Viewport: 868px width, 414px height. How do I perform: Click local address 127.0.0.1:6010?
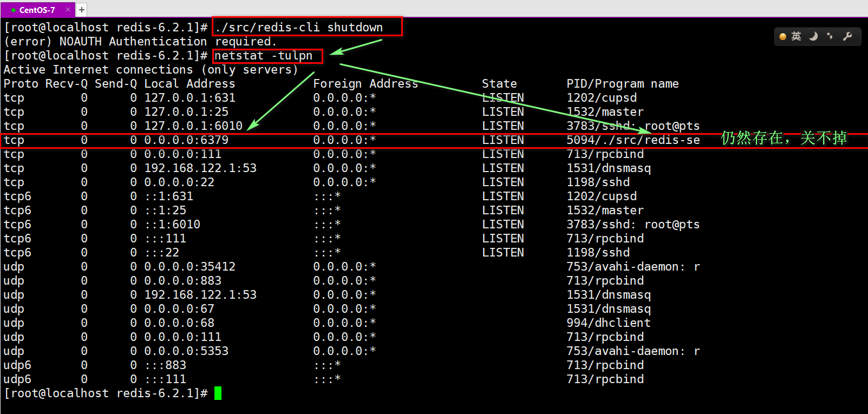[x=193, y=126]
